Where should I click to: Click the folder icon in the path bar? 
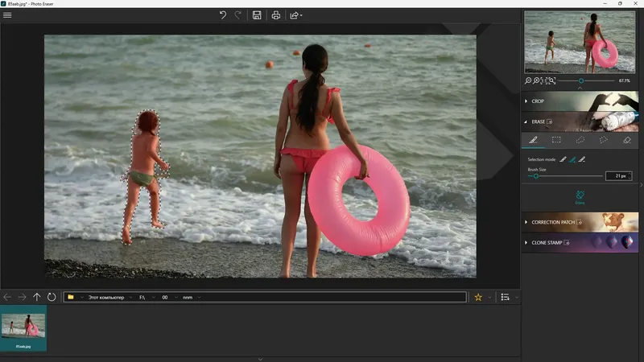point(71,297)
